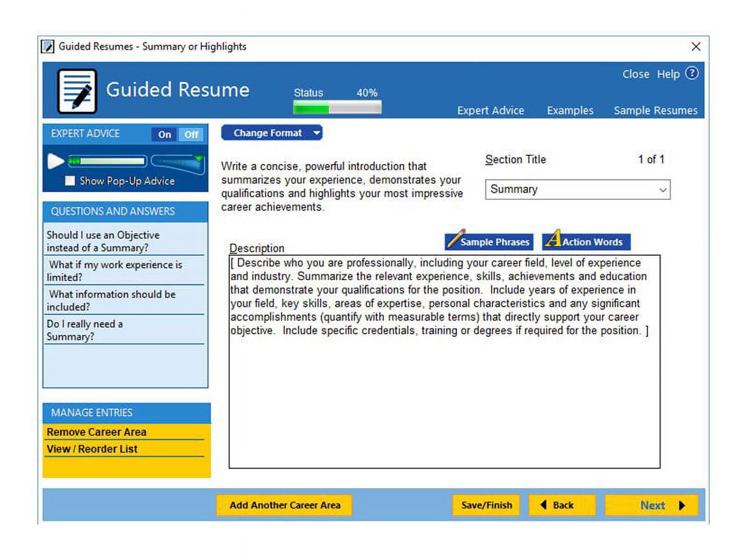Click the Close link in header
Image resolution: width=747 pixels, height=560 pixels.
pyautogui.click(x=635, y=74)
